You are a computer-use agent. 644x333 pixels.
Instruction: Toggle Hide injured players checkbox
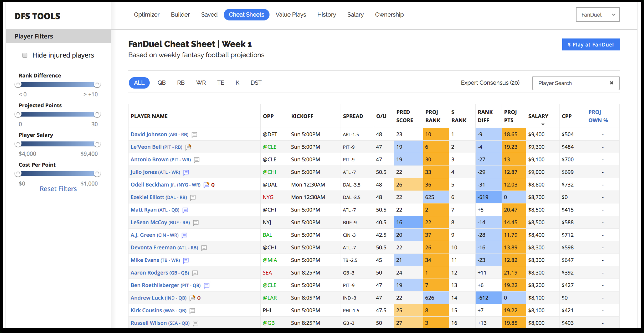point(25,55)
